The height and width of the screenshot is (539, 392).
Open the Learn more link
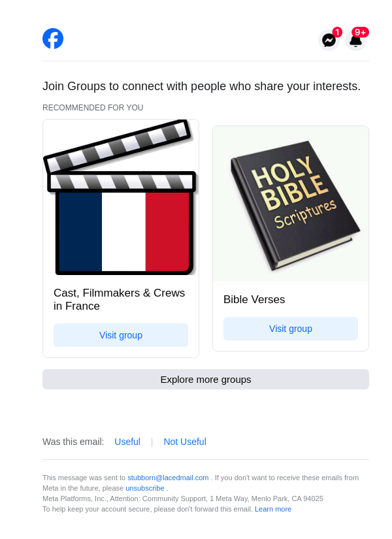273,509
